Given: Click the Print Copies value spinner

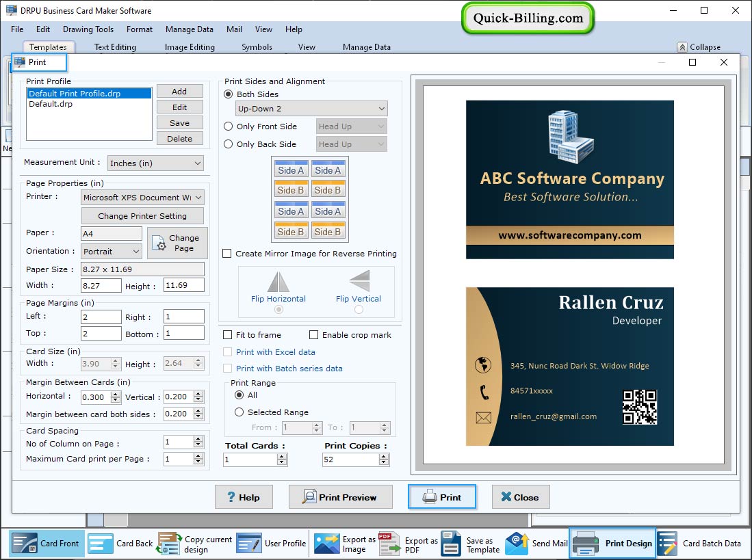Looking at the screenshot, I should tap(384, 459).
